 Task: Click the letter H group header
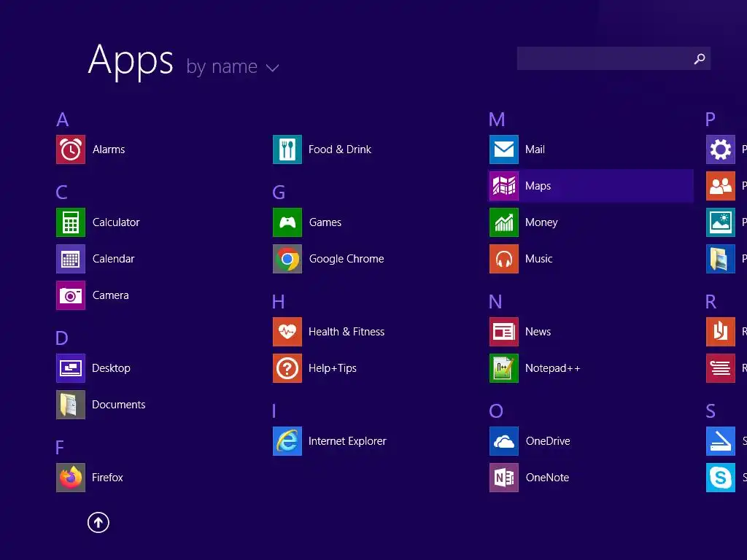278,301
